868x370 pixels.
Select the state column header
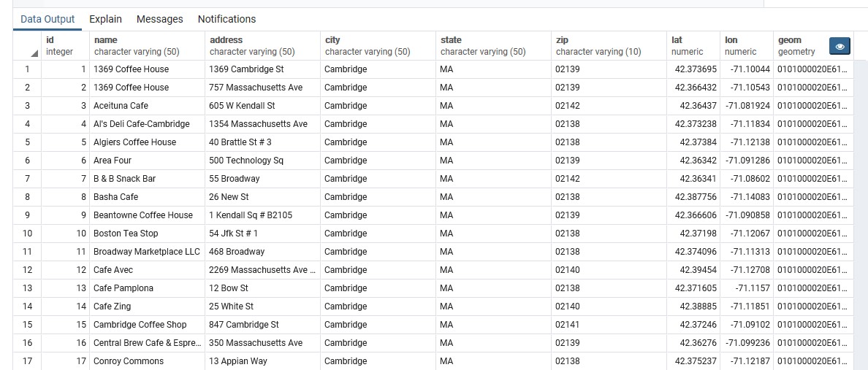coord(493,46)
